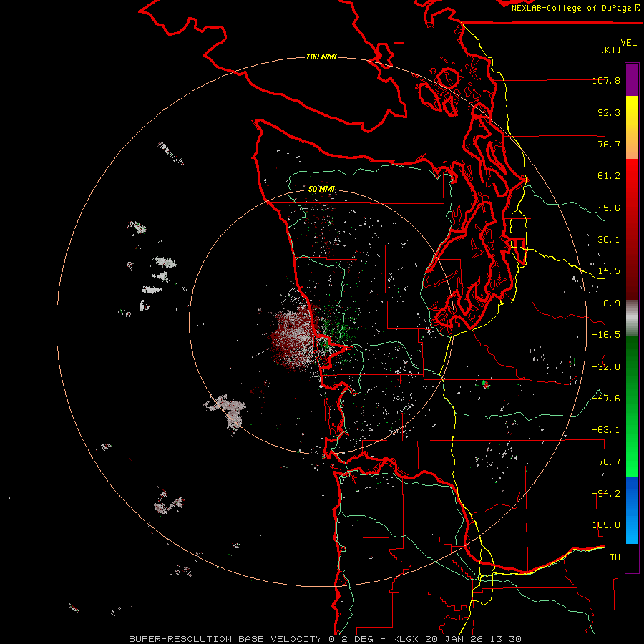The height and width of the screenshot is (644, 644).
Task: Click the NEXLAB-College of DuPage credit text
Action: 575,8
